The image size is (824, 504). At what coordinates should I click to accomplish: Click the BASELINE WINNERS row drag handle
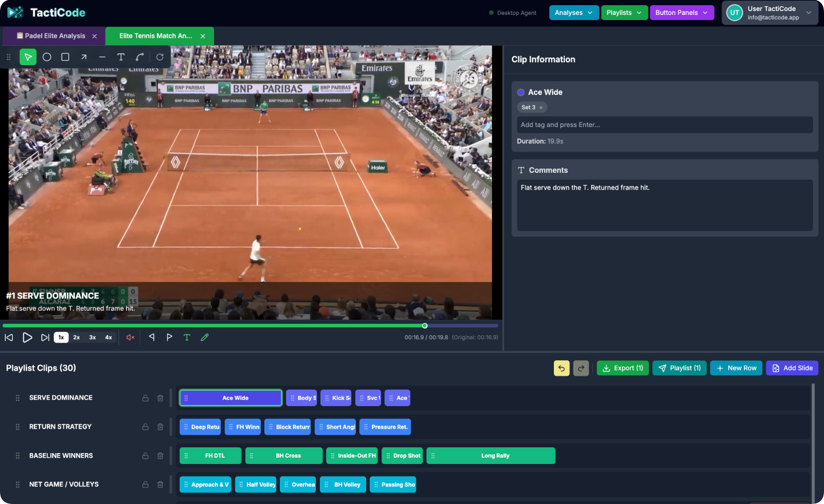point(18,456)
